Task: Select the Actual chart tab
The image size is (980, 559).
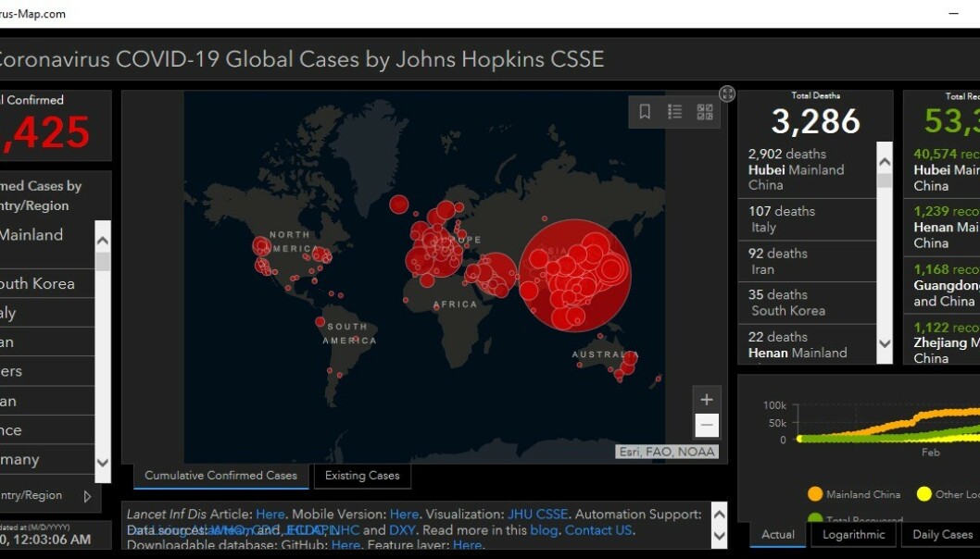Action: pos(778,535)
